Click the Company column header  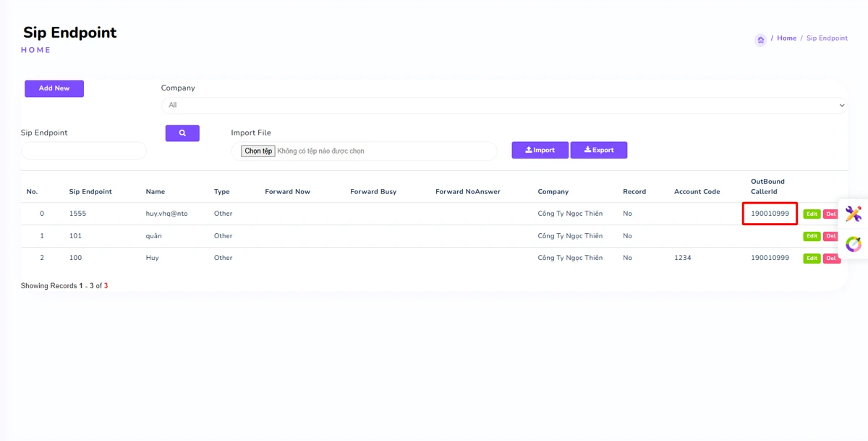click(x=553, y=192)
